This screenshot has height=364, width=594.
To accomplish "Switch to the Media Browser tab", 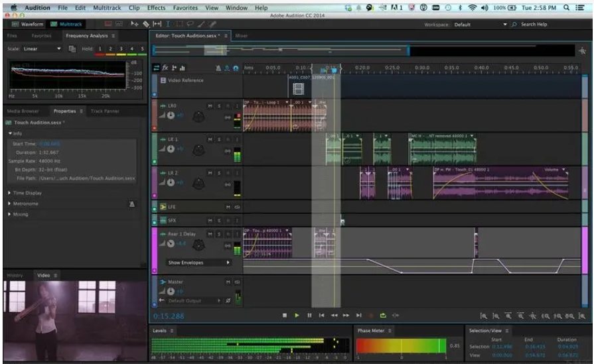I will 23,111.
